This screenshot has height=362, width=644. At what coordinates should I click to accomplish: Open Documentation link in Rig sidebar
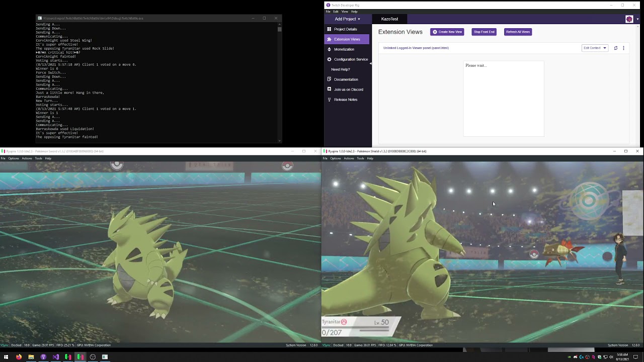(x=347, y=79)
